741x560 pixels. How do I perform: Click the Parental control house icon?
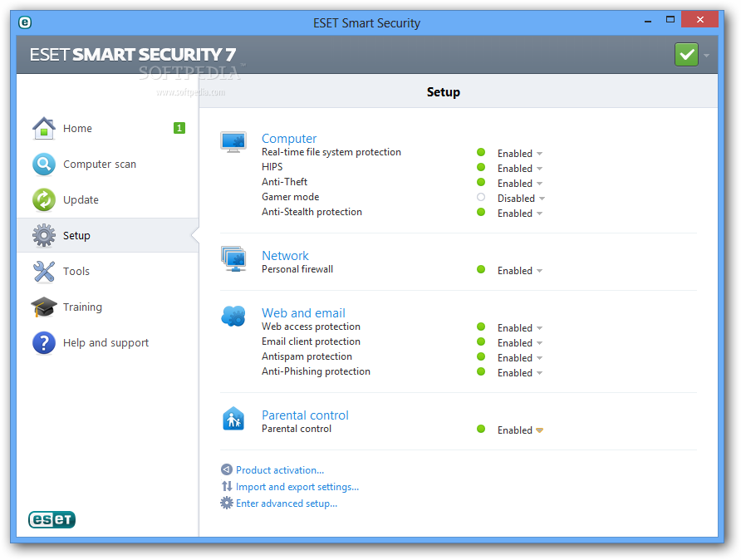(x=233, y=419)
